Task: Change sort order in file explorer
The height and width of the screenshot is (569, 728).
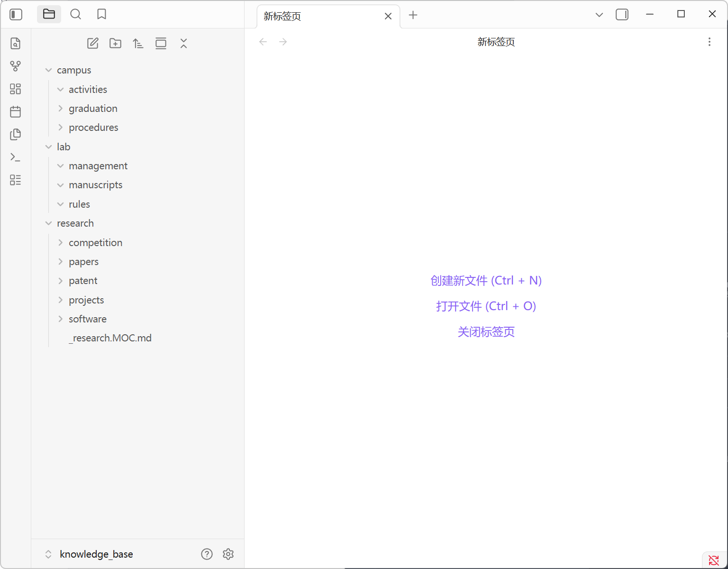Action: pyautogui.click(x=138, y=43)
